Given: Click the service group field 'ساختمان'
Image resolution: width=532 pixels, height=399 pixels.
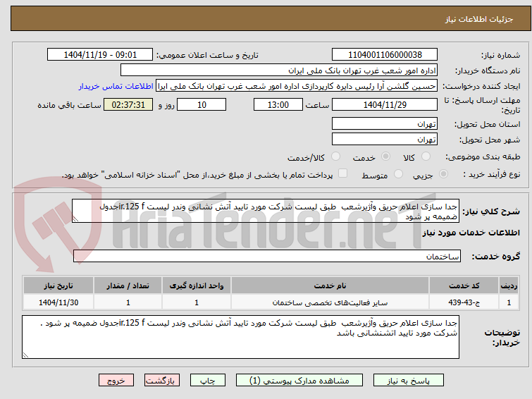Looking at the screenshot, I should click(x=267, y=256).
